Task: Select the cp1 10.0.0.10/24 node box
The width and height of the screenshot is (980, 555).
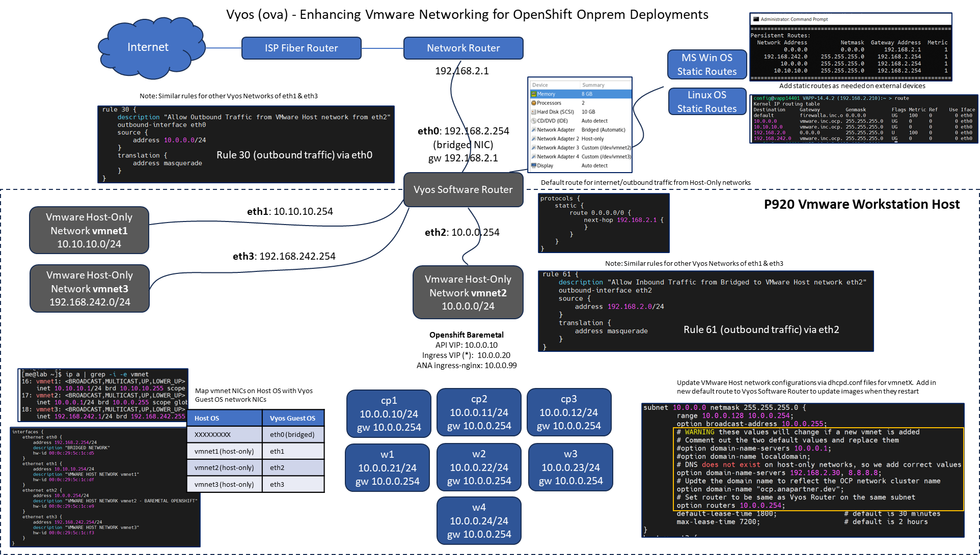Action: point(389,414)
